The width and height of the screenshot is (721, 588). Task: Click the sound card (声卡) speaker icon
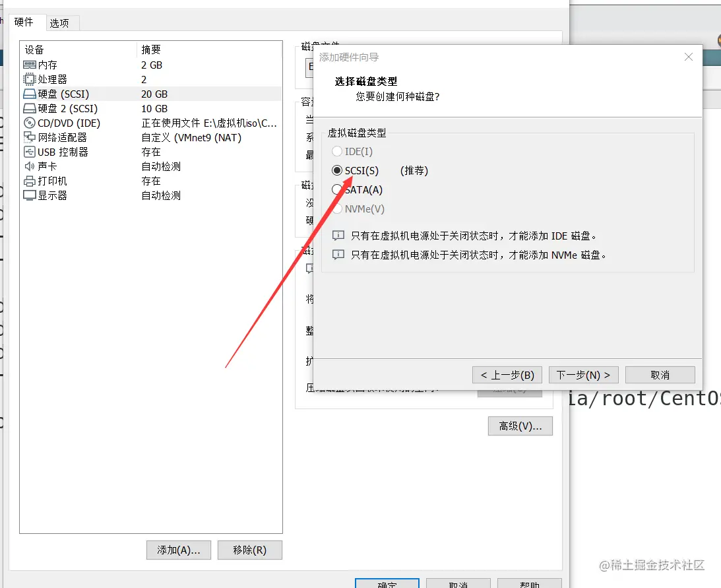click(30, 166)
